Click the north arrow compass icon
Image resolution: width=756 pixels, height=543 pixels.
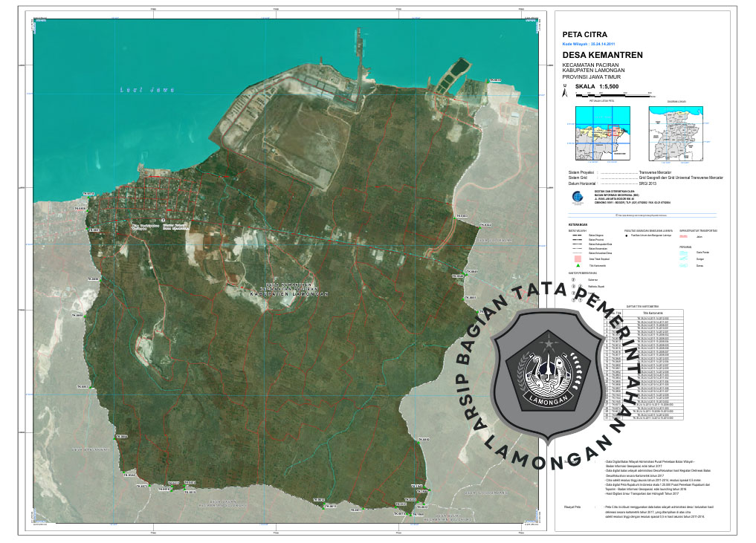coord(565,94)
